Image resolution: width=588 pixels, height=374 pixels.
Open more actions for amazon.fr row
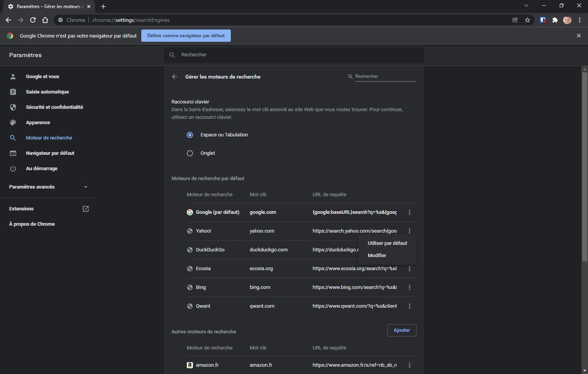click(x=410, y=365)
